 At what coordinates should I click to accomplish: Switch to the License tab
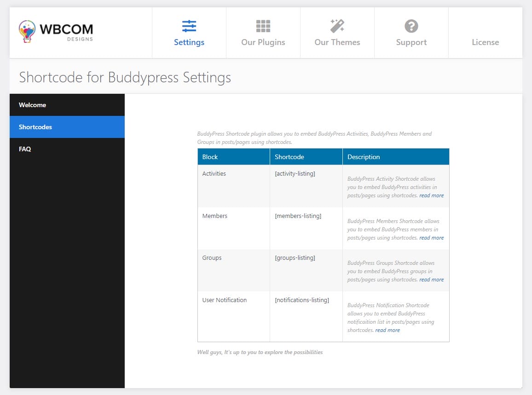pyautogui.click(x=485, y=42)
